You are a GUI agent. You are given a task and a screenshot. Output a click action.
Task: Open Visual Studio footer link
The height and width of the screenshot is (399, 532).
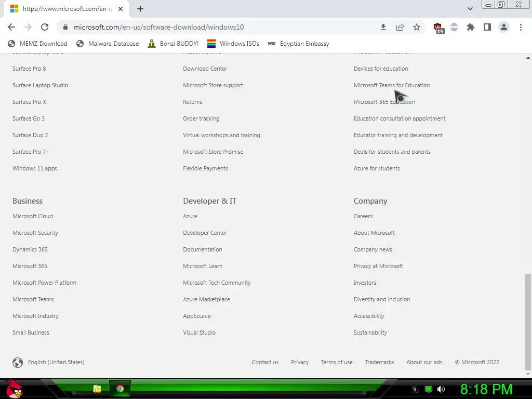click(199, 332)
